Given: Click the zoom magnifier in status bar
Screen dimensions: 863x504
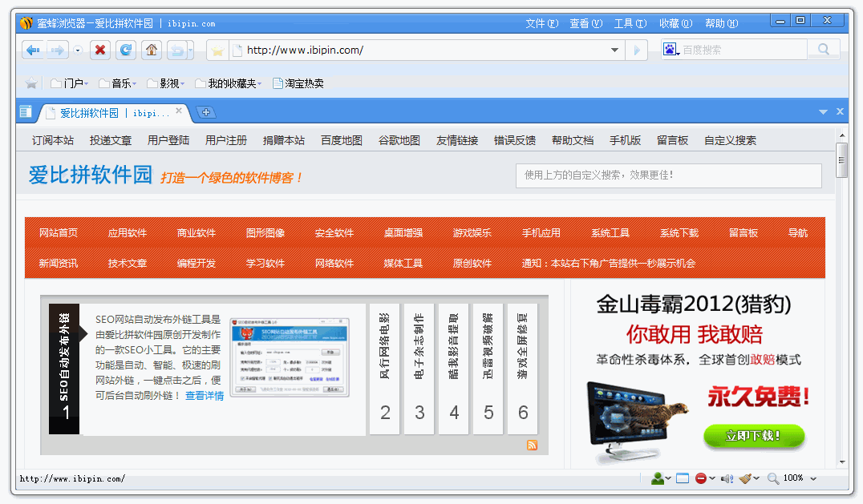Looking at the screenshot, I should pyautogui.click(x=773, y=478).
